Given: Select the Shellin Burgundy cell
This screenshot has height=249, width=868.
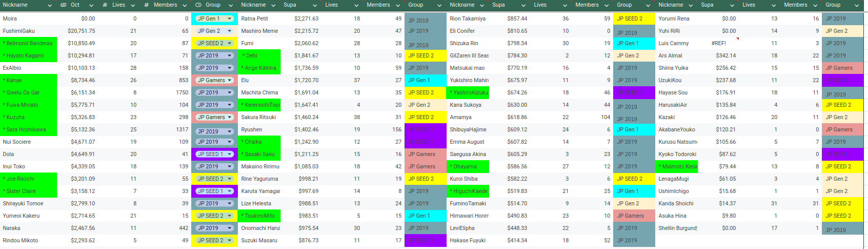Looking at the screenshot, I should 677,228.
